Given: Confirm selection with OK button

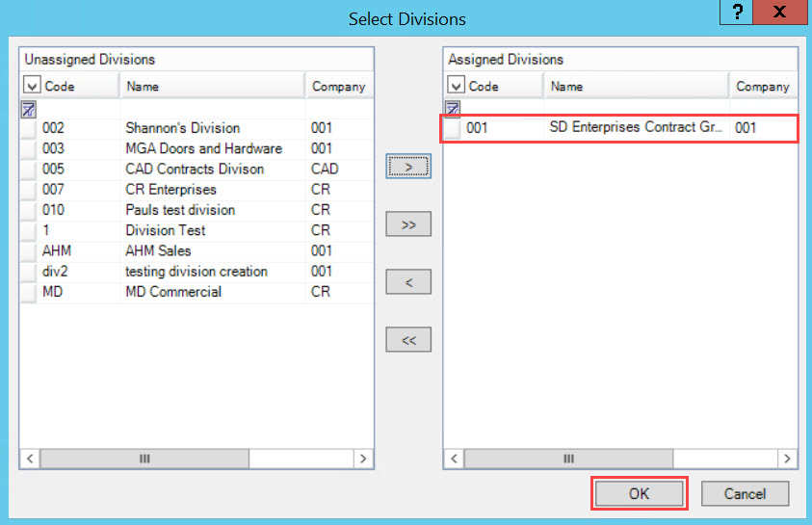Looking at the screenshot, I should pos(639,493).
